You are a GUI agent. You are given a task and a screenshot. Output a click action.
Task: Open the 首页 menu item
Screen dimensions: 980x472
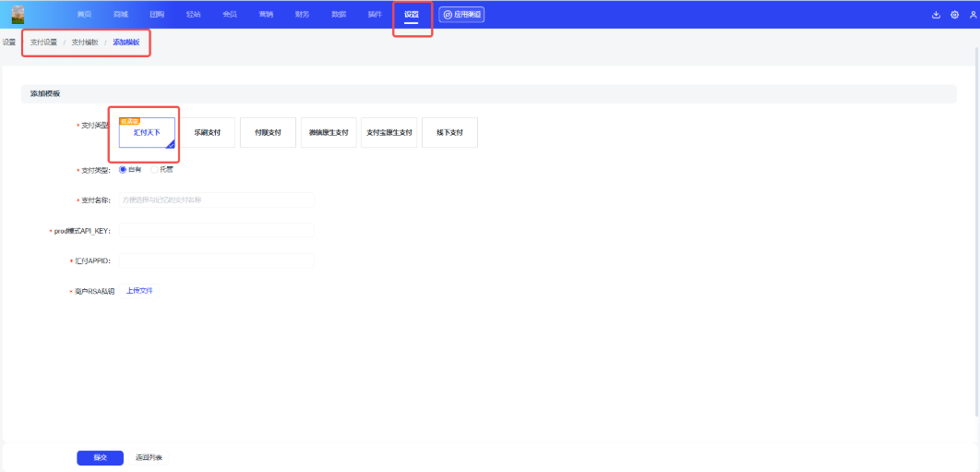click(85, 15)
